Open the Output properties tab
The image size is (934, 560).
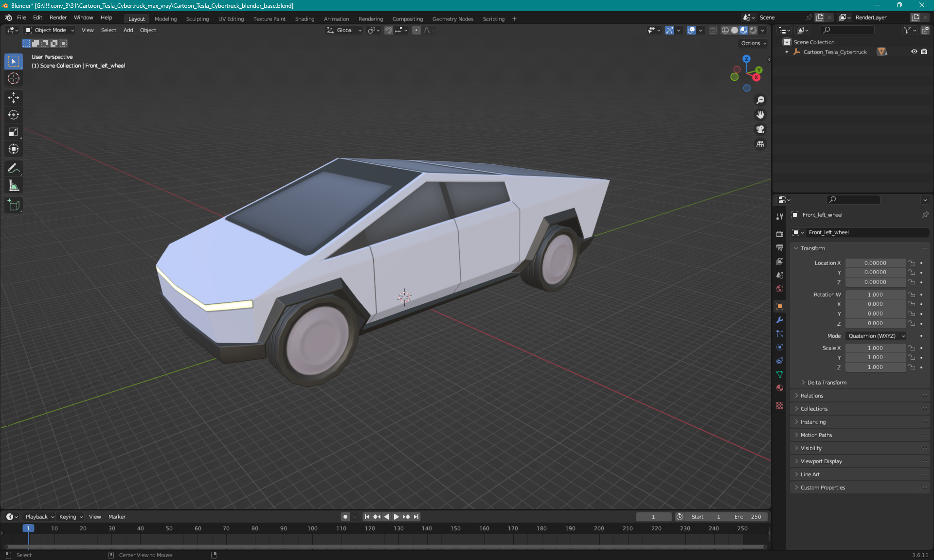pyautogui.click(x=780, y=248)
